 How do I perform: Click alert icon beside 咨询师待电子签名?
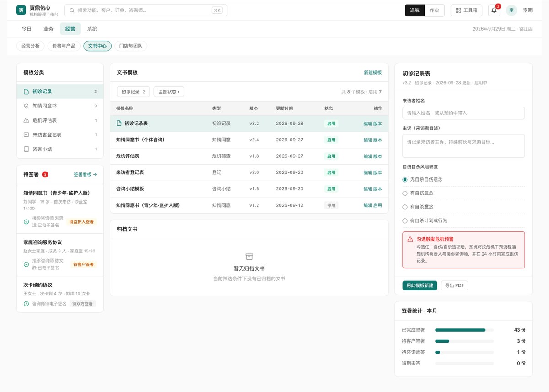pyautogui.click(x=26, y=304)
